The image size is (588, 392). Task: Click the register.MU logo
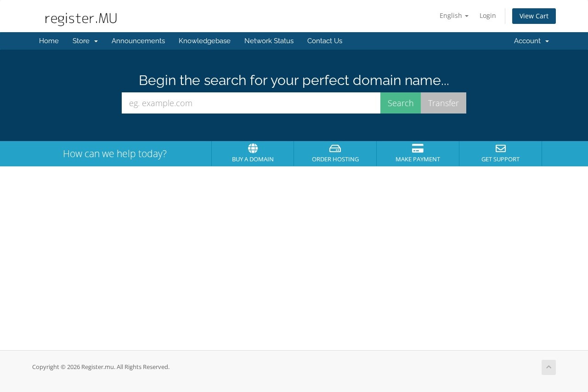click(x=81, y=18)
